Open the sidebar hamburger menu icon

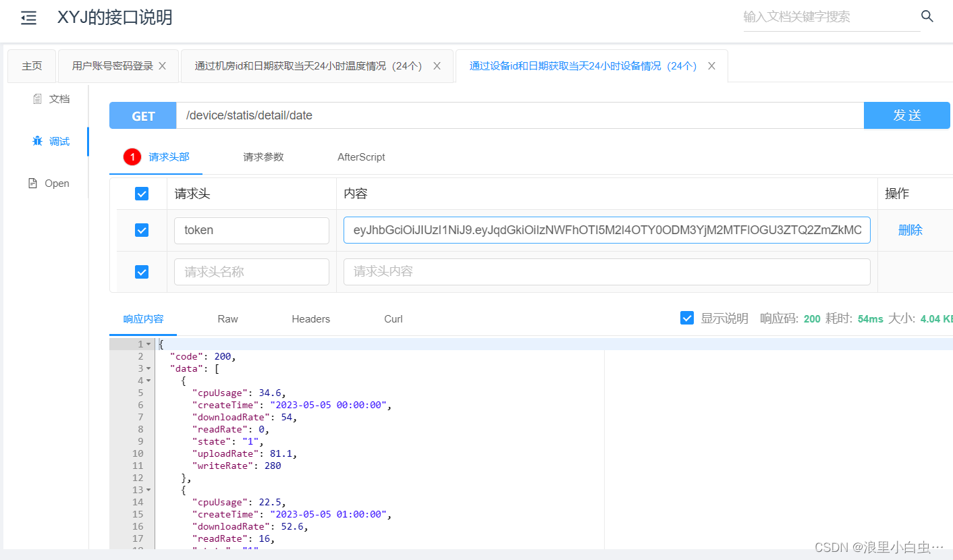[x=28, y=18]
